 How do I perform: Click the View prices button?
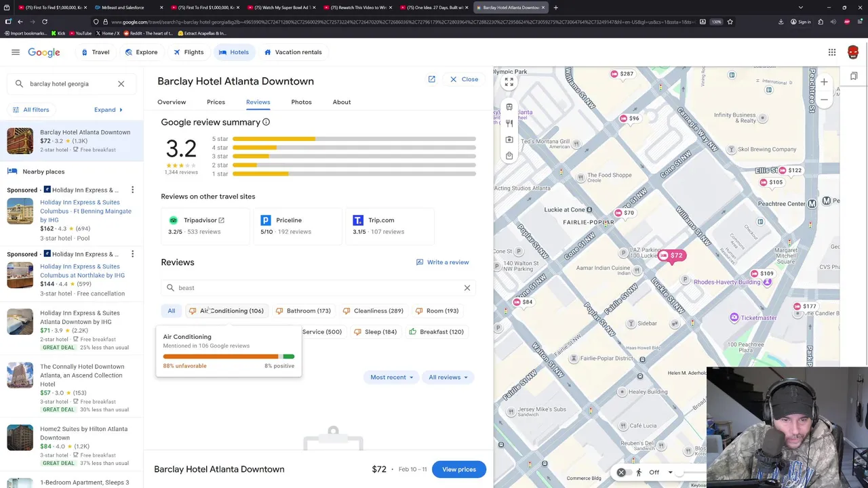[x=459, y=469]
